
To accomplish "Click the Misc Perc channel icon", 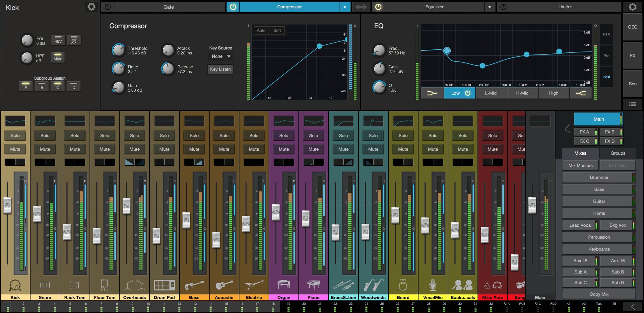I will point(492,285).
